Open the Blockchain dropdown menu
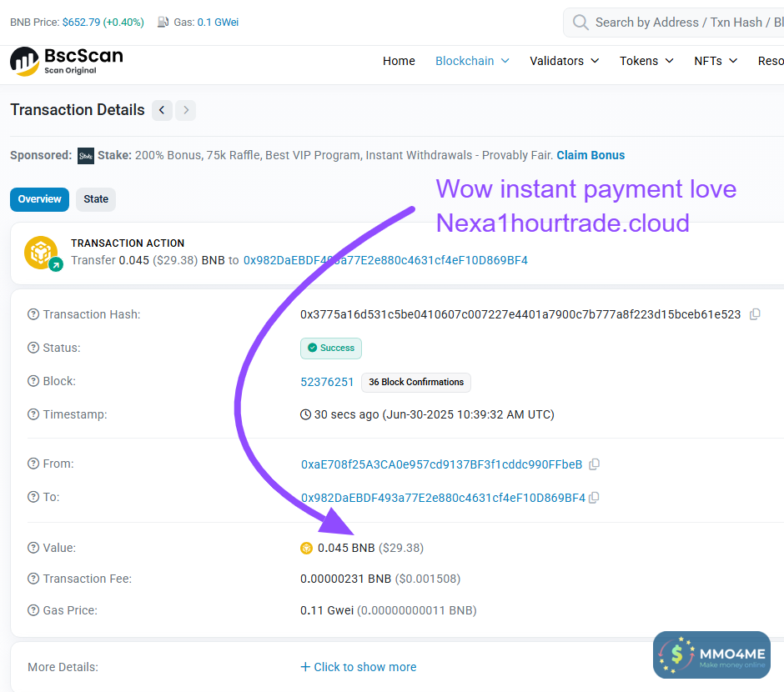Viewport: 784px width, 692px height. pos(472,61)
